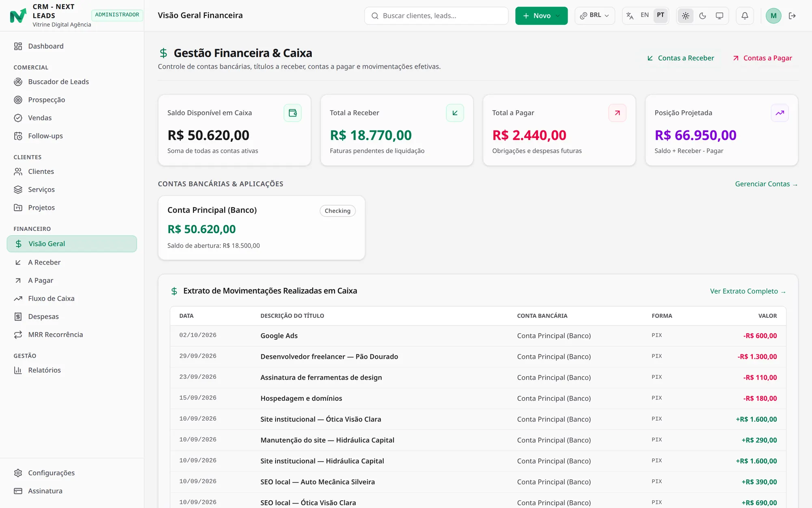
Task: Open the Novo dropdown button
Action: coord(541,16)
